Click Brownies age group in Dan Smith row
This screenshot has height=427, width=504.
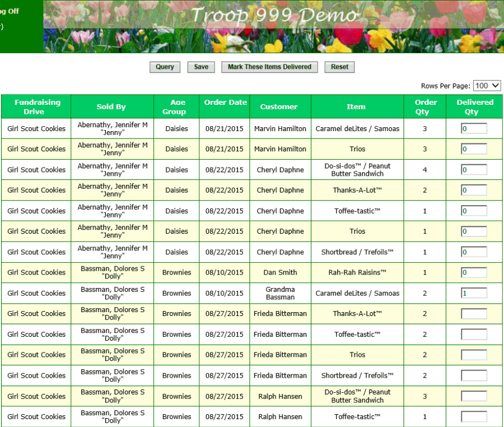point(176,272)
